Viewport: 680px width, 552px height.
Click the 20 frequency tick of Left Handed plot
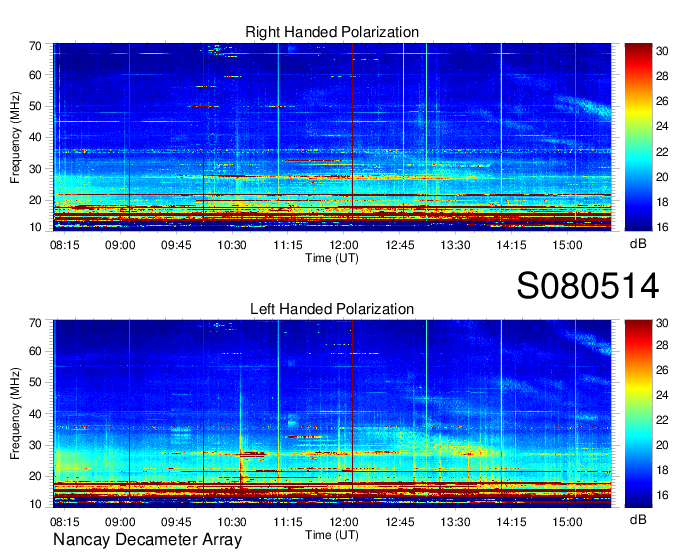(36, 477)
